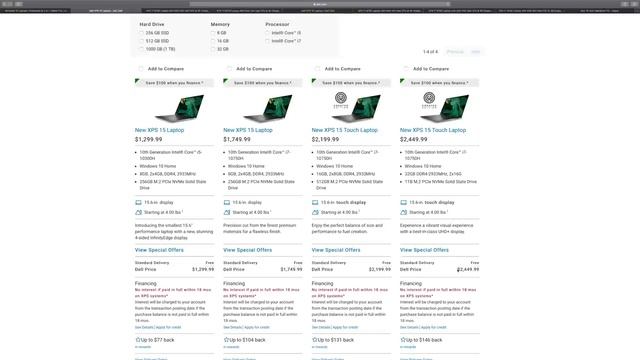
Task: Click rewards star icon beside $104 back
Action: (x=226, y=340)
